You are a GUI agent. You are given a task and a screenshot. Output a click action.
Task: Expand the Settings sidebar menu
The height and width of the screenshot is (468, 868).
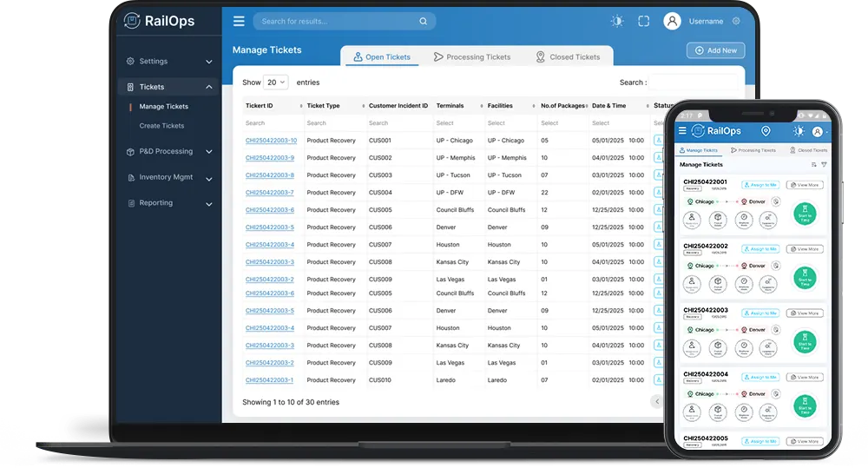[208, 62]
